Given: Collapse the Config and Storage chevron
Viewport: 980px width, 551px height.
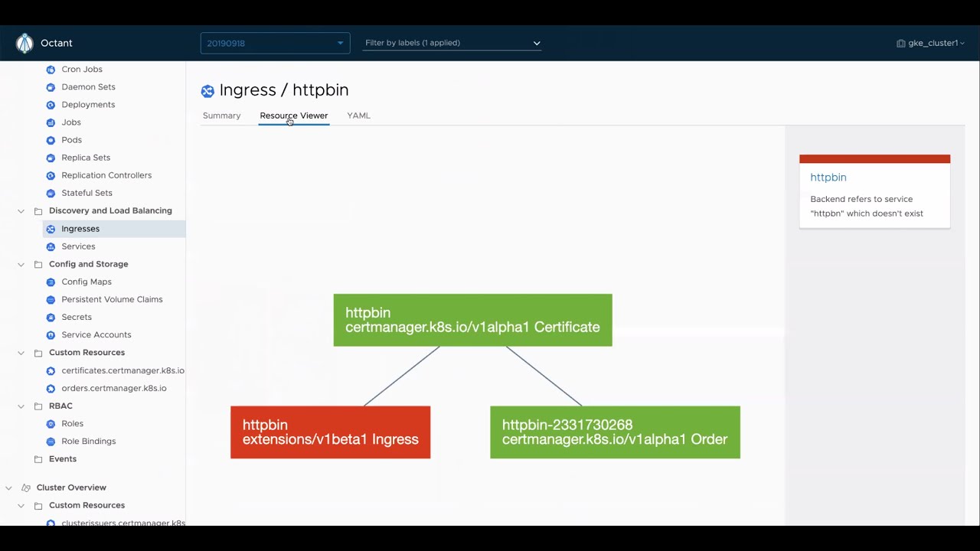Looking at the screenshot, I should pos(21,264).
